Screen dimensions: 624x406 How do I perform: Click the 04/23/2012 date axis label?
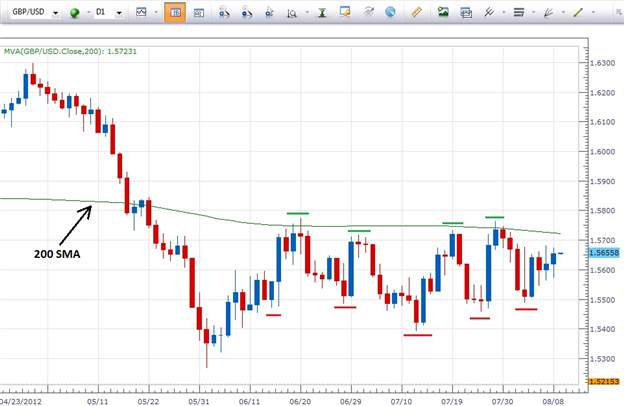tap(20, 401)
